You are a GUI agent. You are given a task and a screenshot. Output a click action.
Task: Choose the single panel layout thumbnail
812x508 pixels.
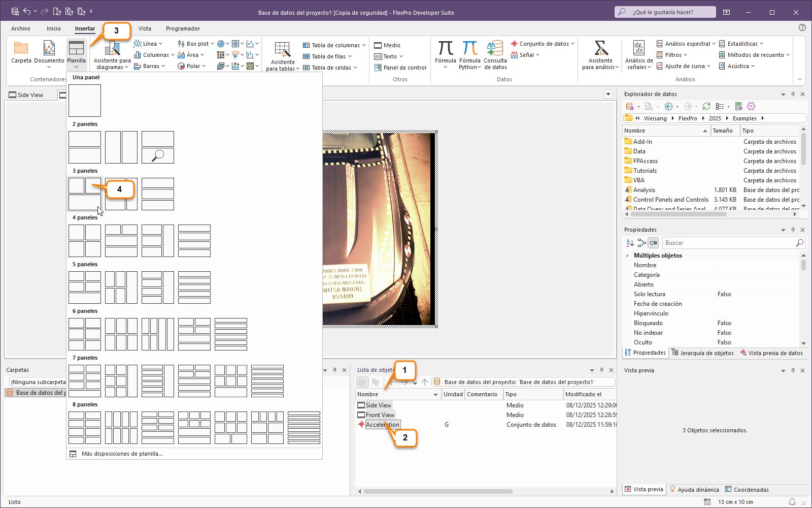(x=85, y=101)
